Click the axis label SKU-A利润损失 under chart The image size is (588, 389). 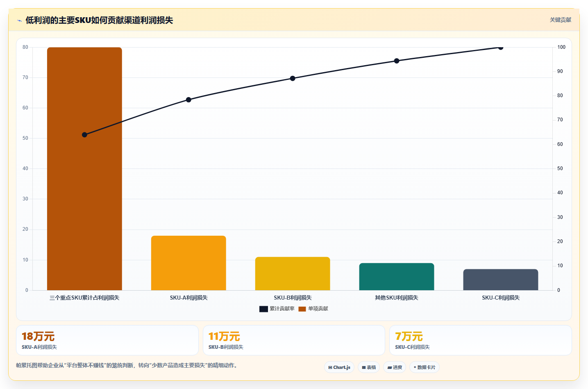[x=188, y=298]
